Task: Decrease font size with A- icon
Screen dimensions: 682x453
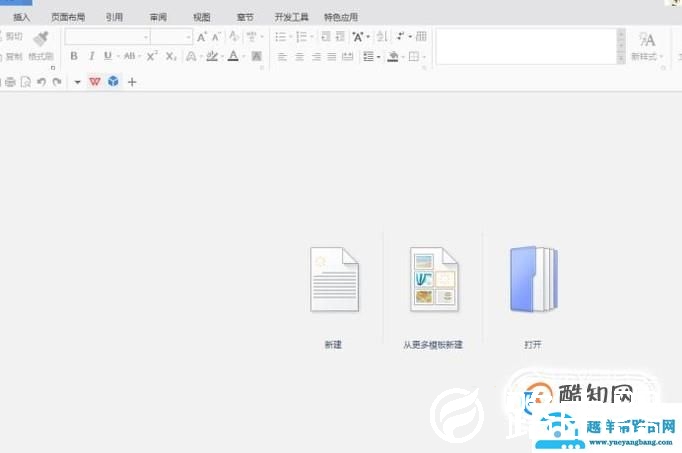Action: 216,37
